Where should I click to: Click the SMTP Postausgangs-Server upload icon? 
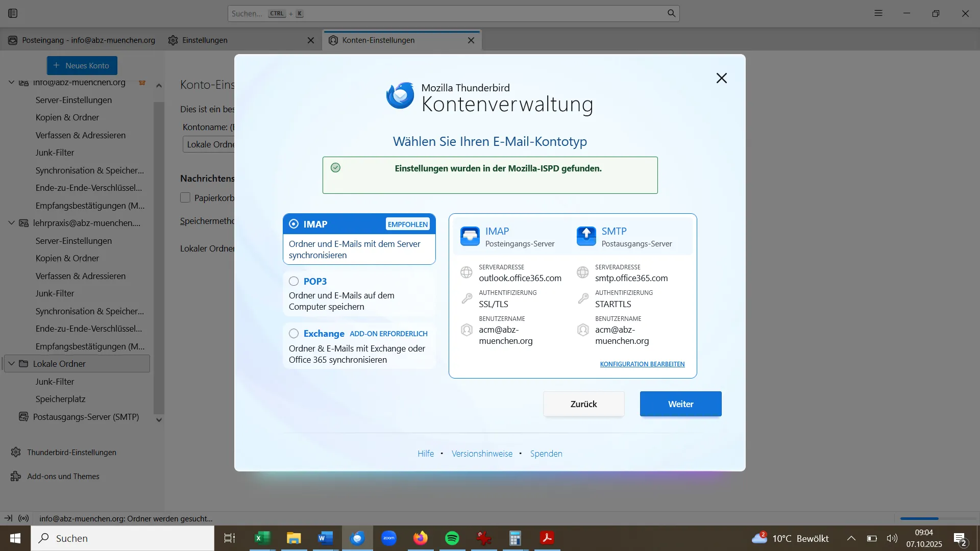[x=586, y=236]
